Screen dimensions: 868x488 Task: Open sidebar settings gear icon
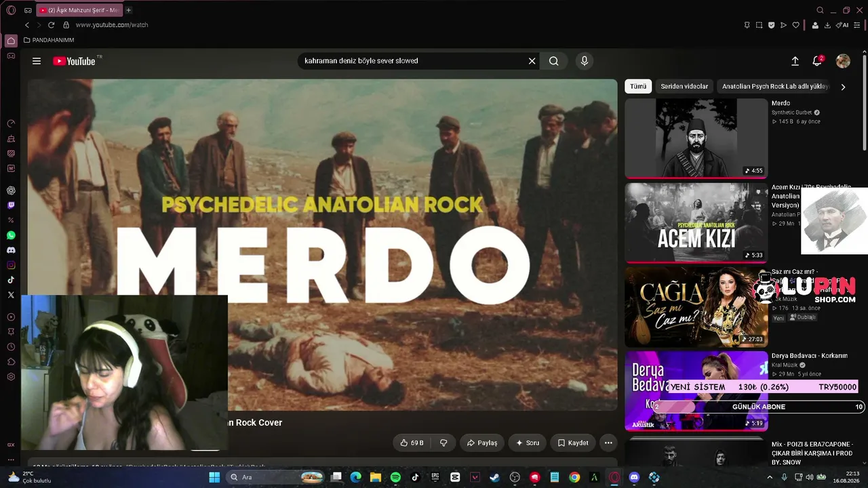(x=11, y=377)
